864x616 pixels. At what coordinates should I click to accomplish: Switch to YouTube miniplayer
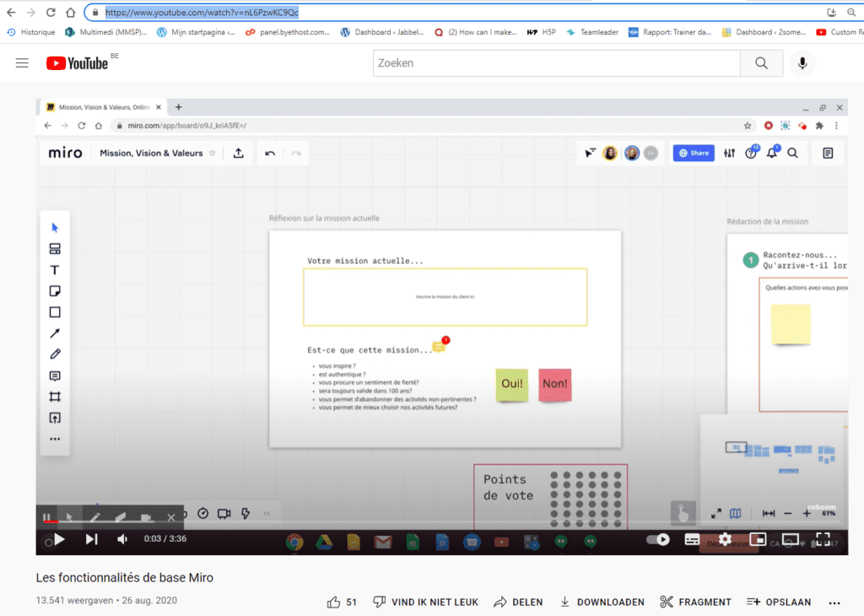point(758,539)
